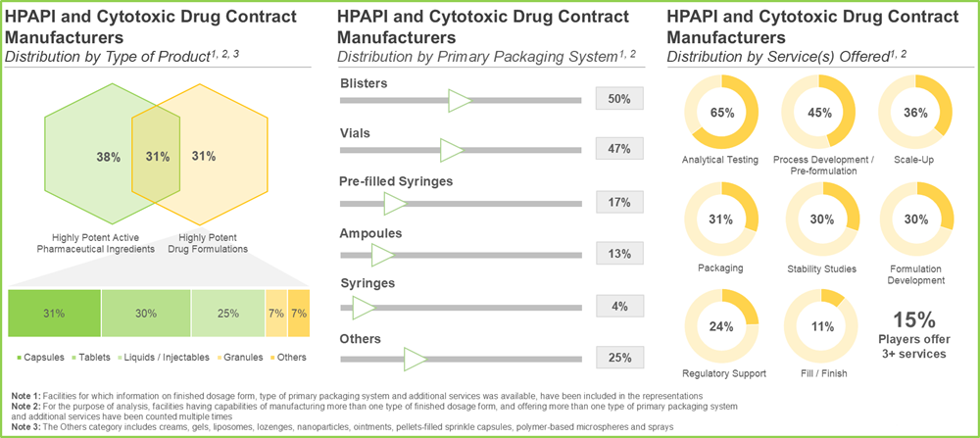Image resolution: width=980 pixels, height=438 pixels.
Task: Click the Blisters slider triangle marker
Action: [x=459, y=99]
